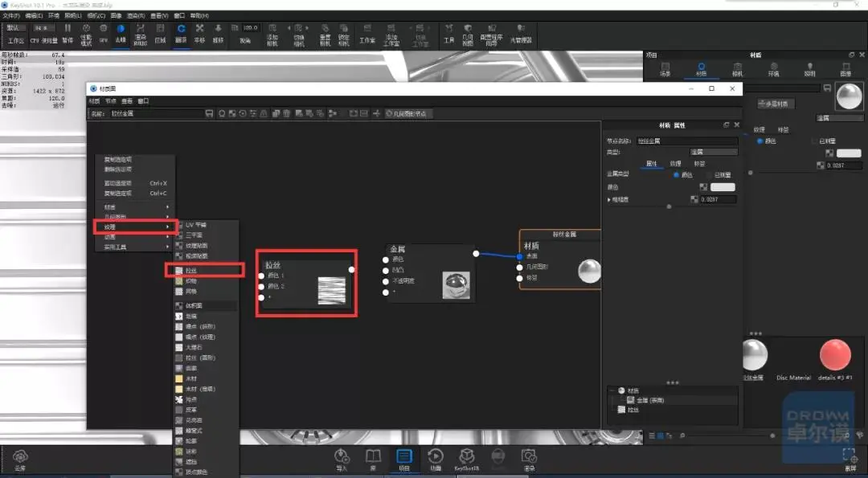
Task: Switch to 环境 environment tab in project panel
Action: pyautogui.click(x=773, y=69)
